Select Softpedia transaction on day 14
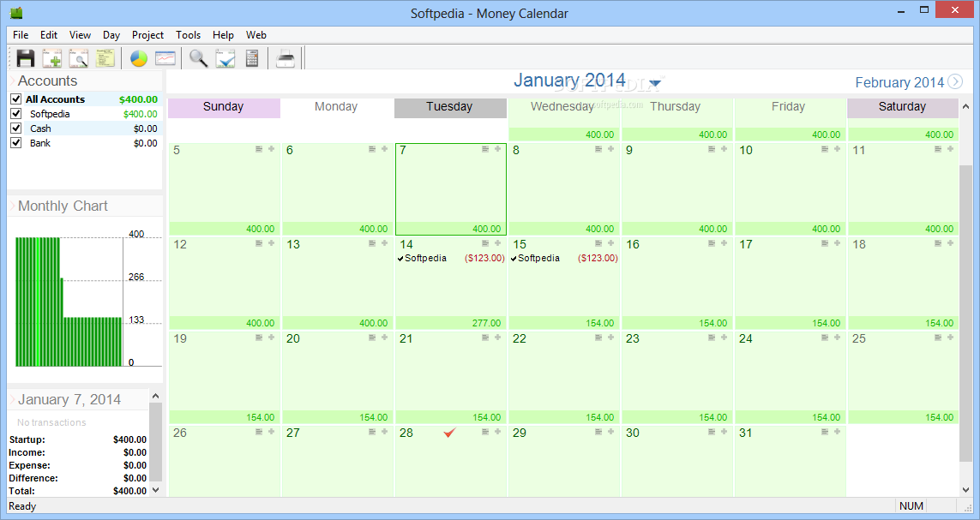Screen dimensions: 980x520 451,259
